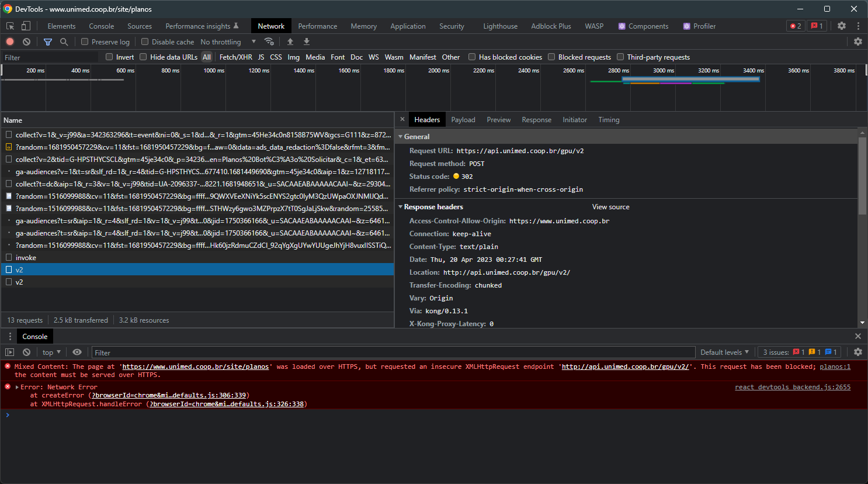Open the Timing tab in request details

(x=609, y=119)
